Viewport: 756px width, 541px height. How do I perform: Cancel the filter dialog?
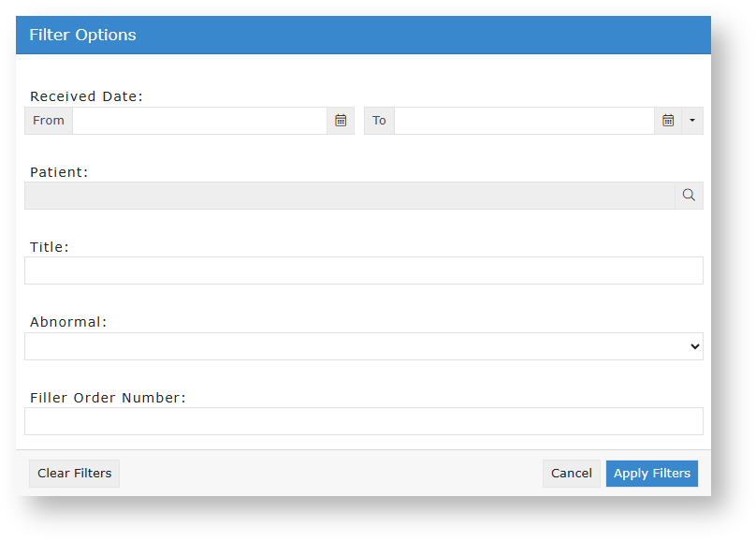[571, 474]
